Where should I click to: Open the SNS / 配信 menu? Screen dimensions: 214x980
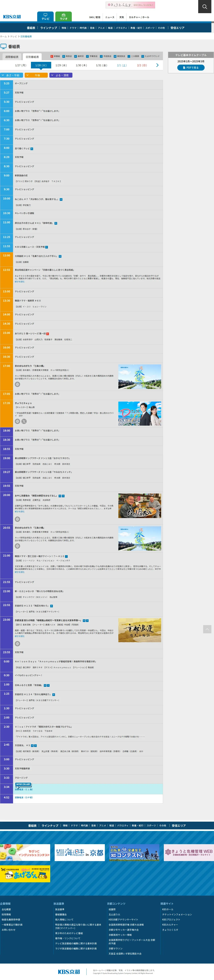(95, 17)
